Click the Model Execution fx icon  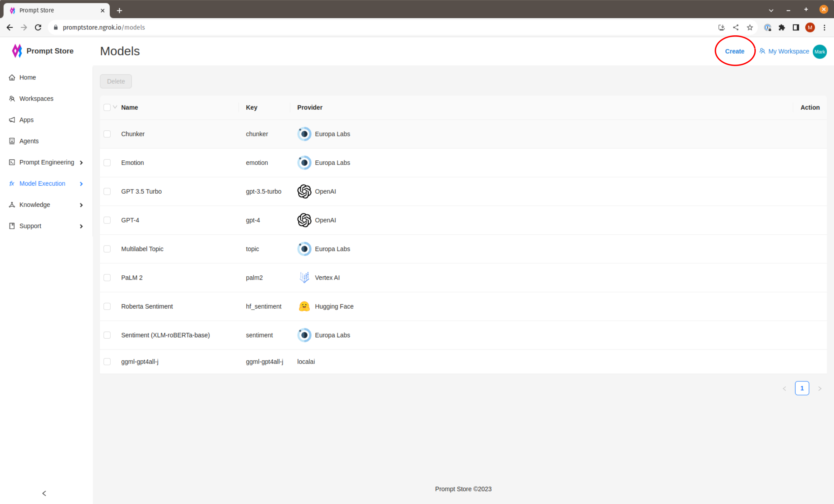point(12,184)
